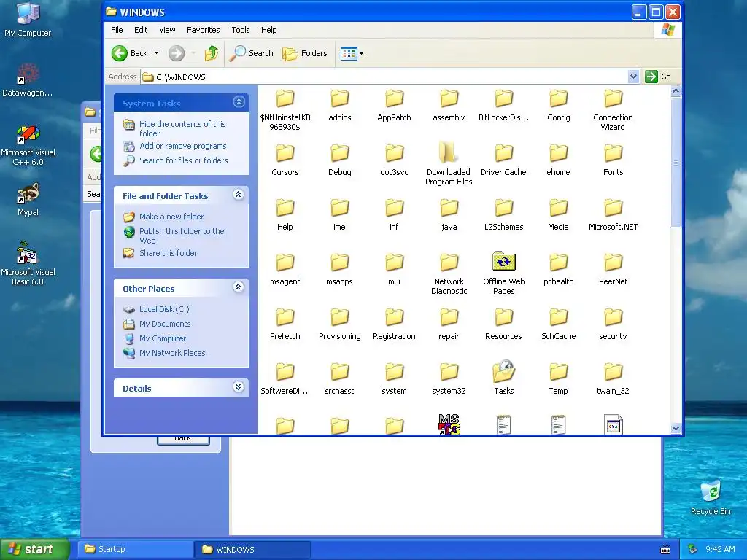Click Add or remove programs link
The width and height of the screenshot is (747, 560).
(183, 146)
